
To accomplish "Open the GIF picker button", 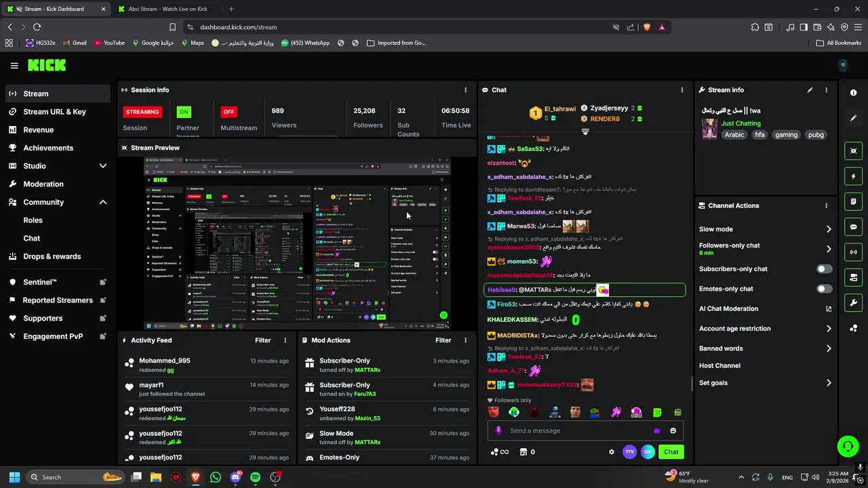I will tap(648, 452).
